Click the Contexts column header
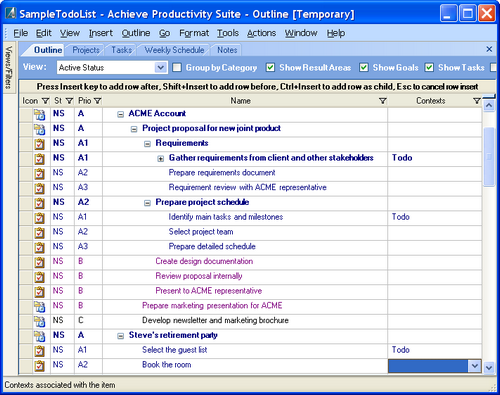Viewport: 500px width, 395px height. click(431, 101)
